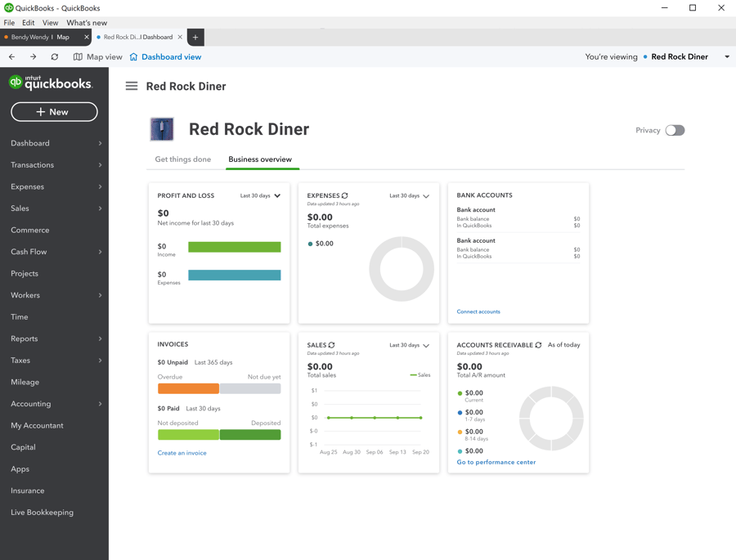Open the View menu
The image size is (736, 560).
50,22
